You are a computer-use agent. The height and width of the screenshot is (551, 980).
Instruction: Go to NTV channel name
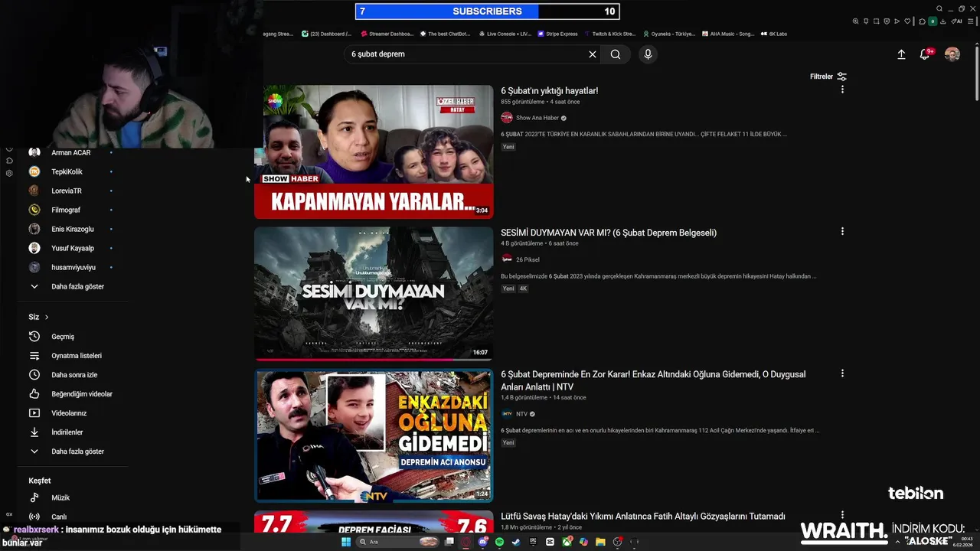click(521, 414)
